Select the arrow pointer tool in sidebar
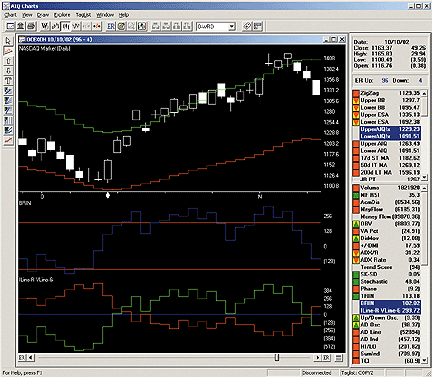 point(8,41)
